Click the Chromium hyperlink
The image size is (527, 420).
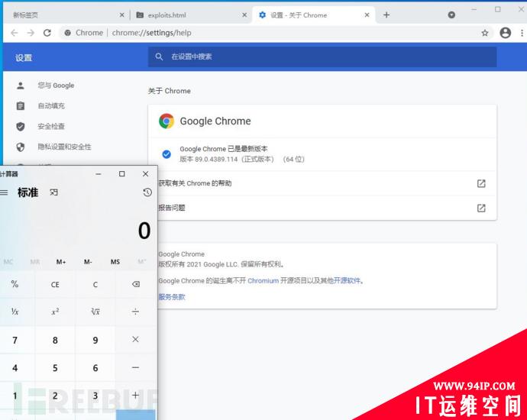click(x=263, y=281)
